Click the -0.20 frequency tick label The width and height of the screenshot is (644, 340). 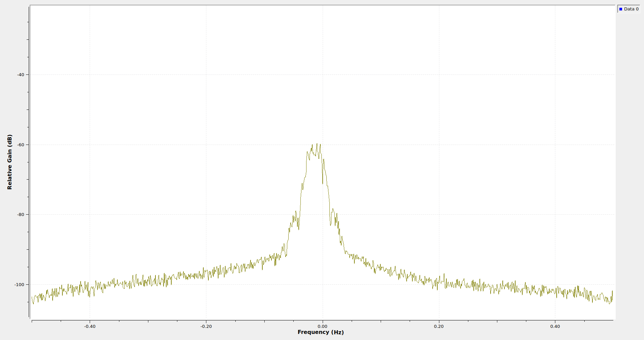click(x=206, y=326)
